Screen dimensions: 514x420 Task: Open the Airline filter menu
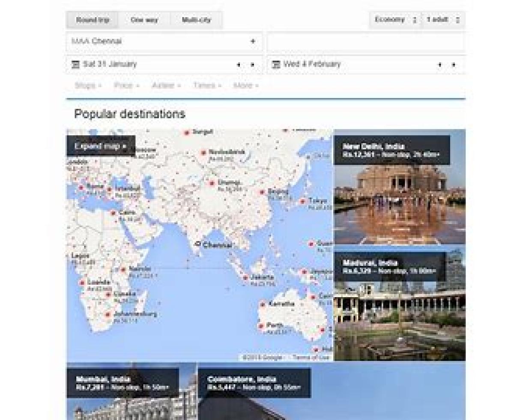(x=166, y=86)
